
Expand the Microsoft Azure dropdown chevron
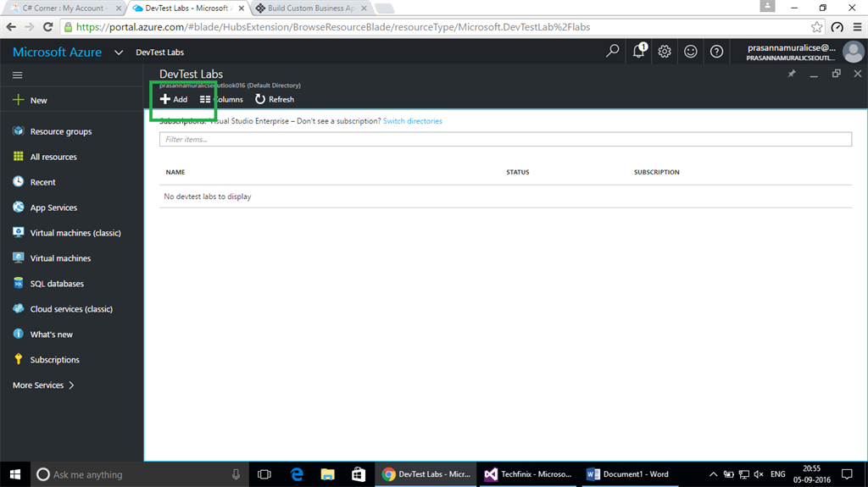pyautogui.click(x=119, y=53)
